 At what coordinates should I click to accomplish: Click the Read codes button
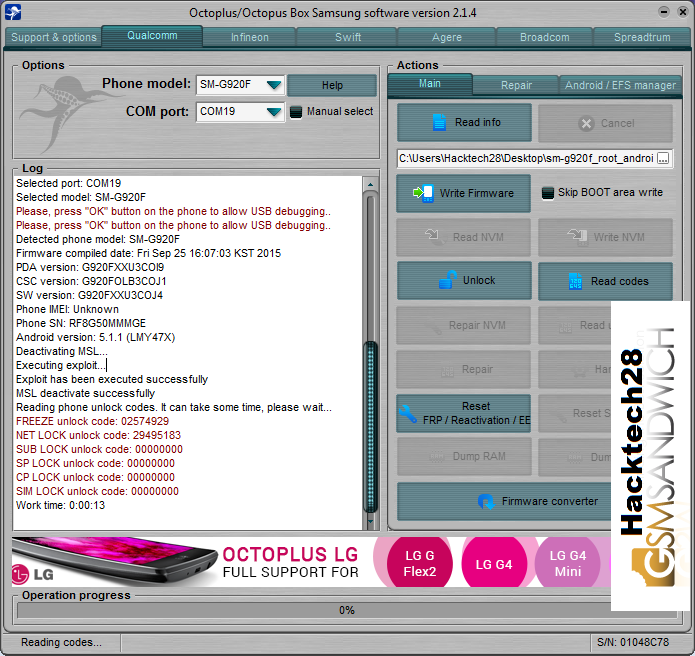coord(605,281)
